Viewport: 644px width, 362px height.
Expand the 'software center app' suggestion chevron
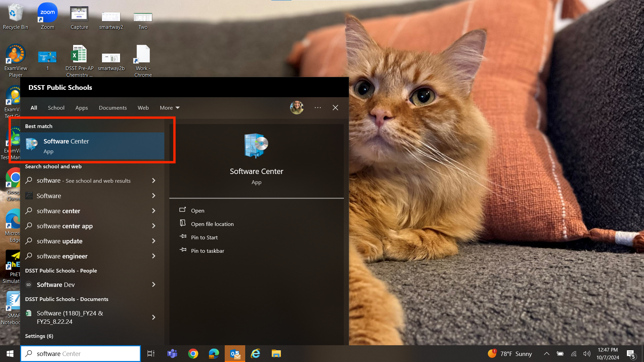click(x=154, y=226)
